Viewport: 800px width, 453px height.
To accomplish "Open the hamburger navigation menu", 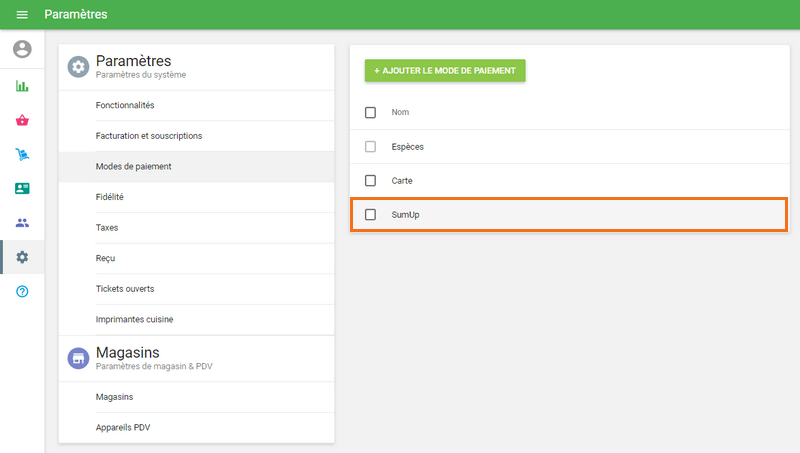I will [x=22, y=14].
